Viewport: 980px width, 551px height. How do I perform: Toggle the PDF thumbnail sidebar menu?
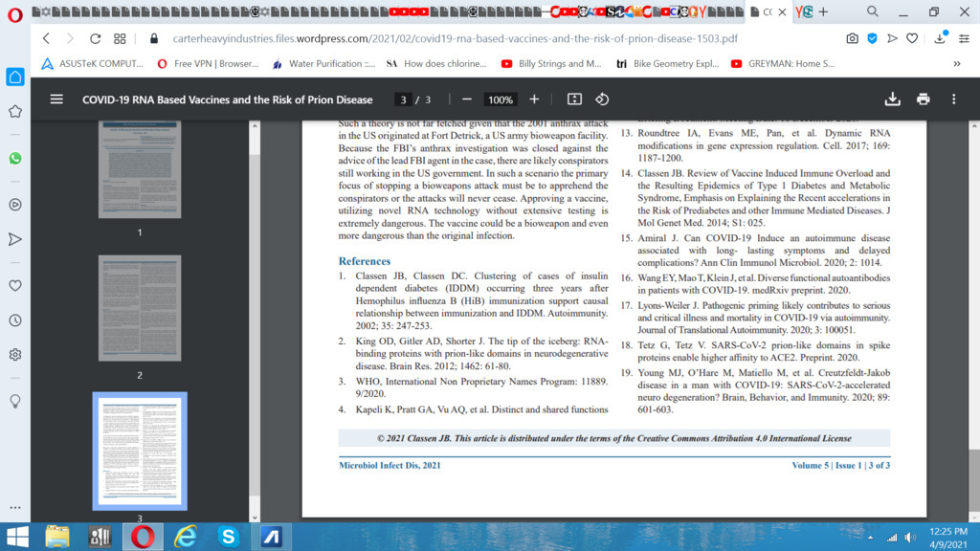[56, 99]
